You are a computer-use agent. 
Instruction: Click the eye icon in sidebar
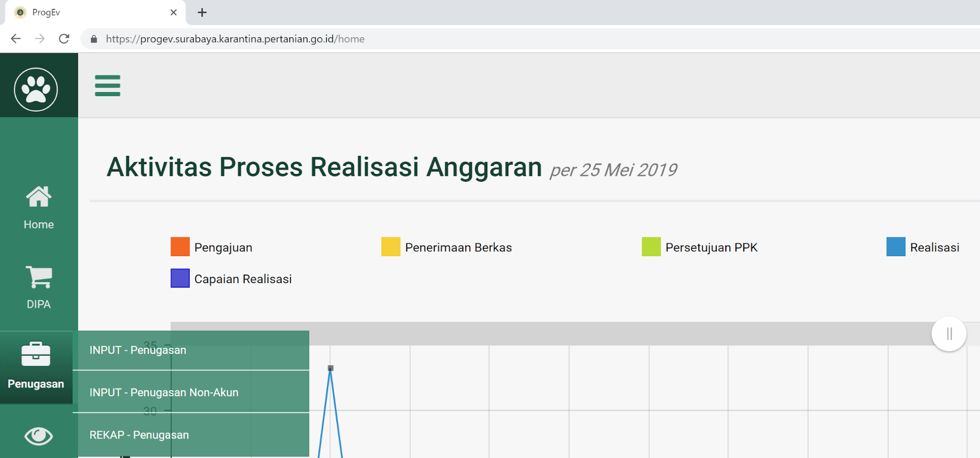click(x=38, y=435)
